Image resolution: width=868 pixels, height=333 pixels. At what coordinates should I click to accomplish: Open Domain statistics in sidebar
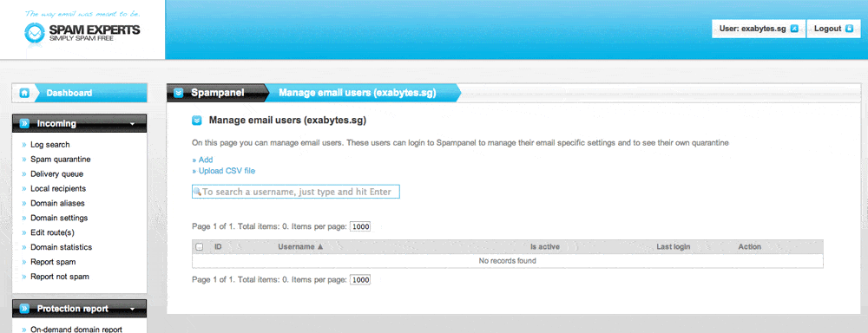coord(61,247)
